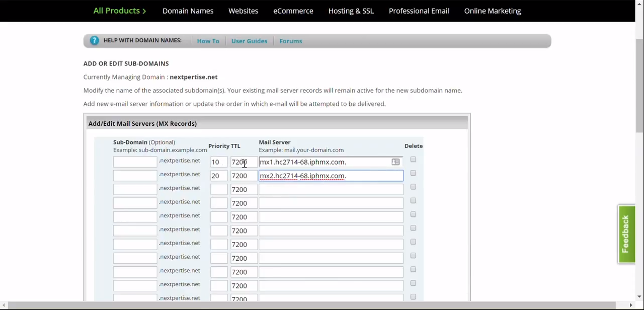Viewport: 644px width, 310px height.
Task: Check Delete for the mx1.hc2714-68 record
Action: (x=413, y=160)
